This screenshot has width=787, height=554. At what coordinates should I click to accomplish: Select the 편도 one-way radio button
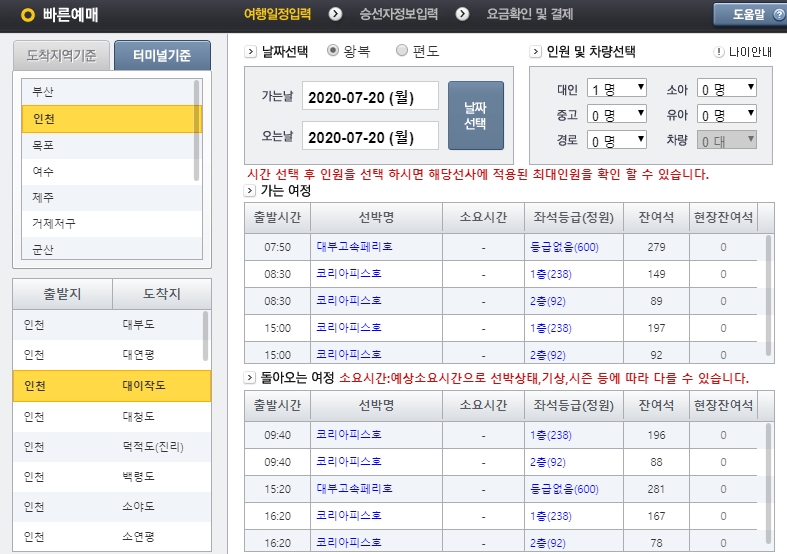click(x=402, y=50)
